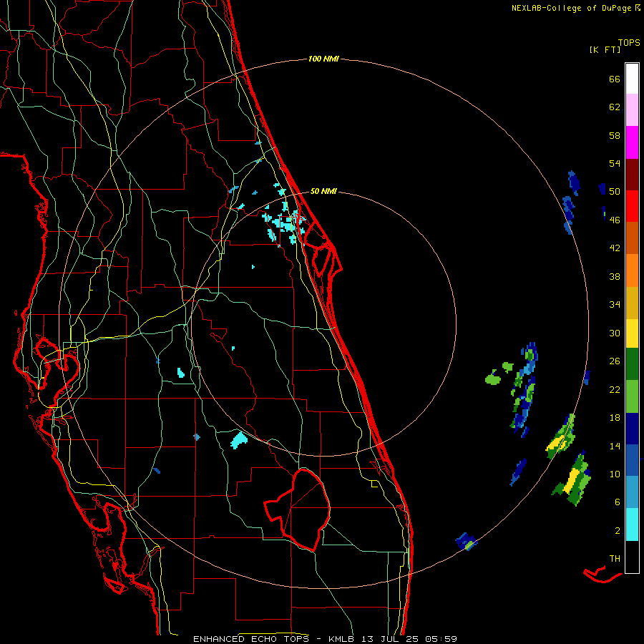Select the light orange legend band
Screen dimensions: 644x644
point(632,270)
